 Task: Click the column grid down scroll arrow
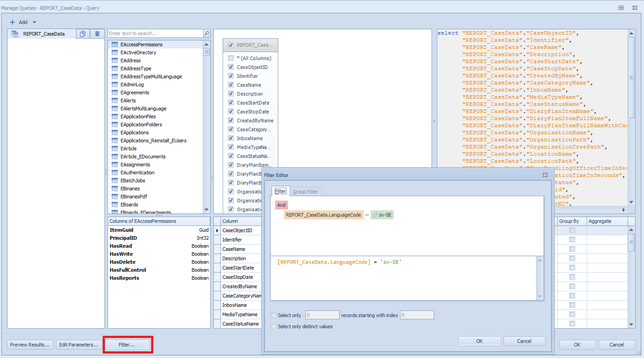pos(632,325)
